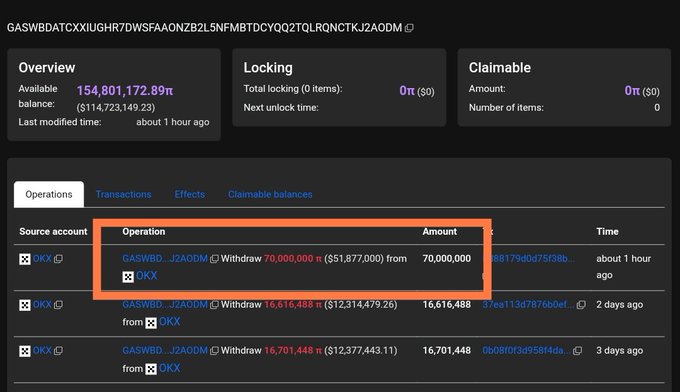Image resolution: width=680 pixels, height=392 pixels.
Task: Click the Source account column header
Action: coord(53,232)
